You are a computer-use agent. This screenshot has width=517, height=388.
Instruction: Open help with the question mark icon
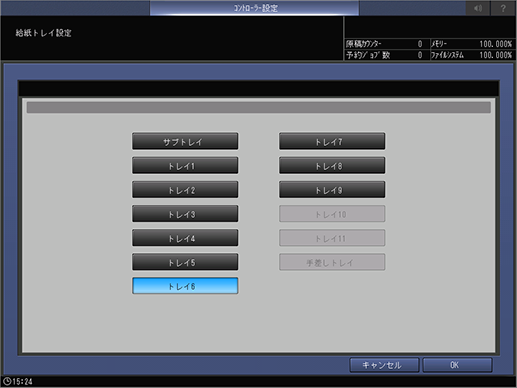point(503,8)
